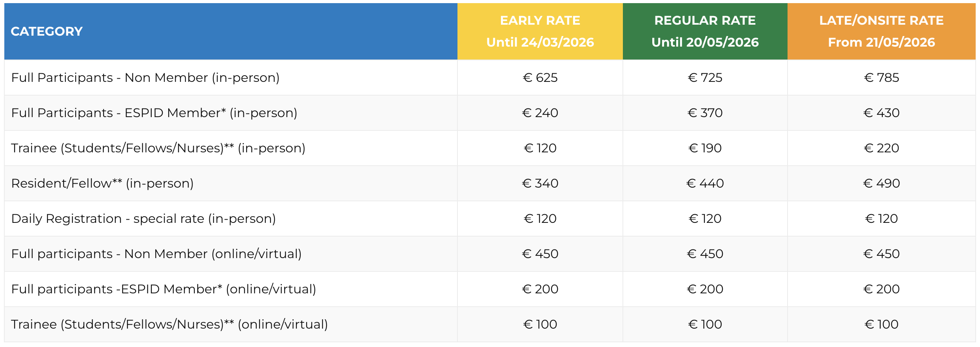Click the CATEGORY column header
The height and width of the screenshot is (347, 980).
[47, 31]
